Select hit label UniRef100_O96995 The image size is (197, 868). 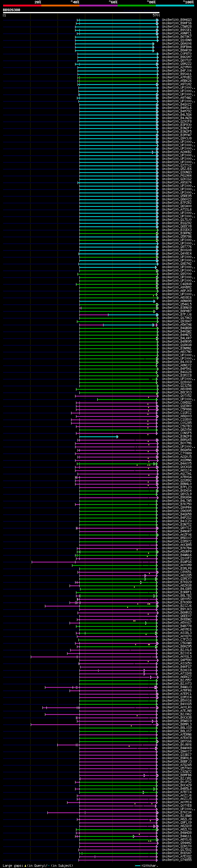pyautogui.click(x=177, y=511)
